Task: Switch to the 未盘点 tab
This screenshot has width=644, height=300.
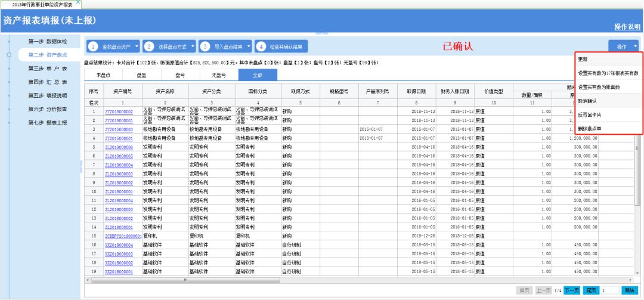Action: [104, 75]
